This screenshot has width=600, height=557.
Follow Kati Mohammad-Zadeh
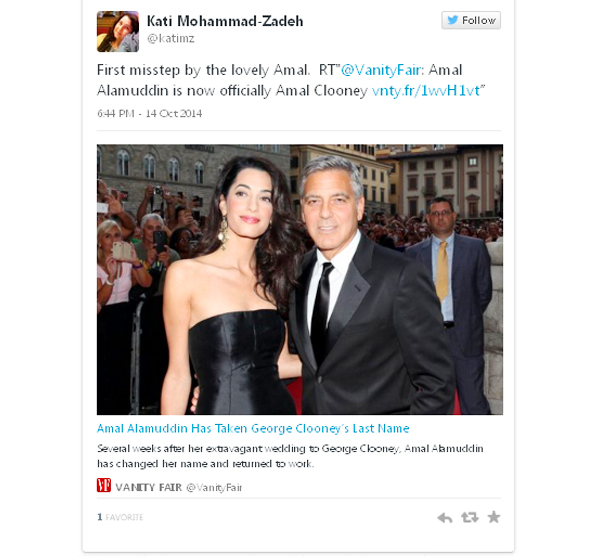(x=471, y=20)
